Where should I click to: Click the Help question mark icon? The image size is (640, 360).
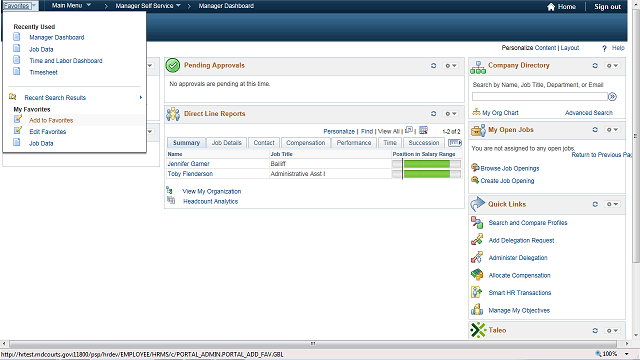[604, 48]
